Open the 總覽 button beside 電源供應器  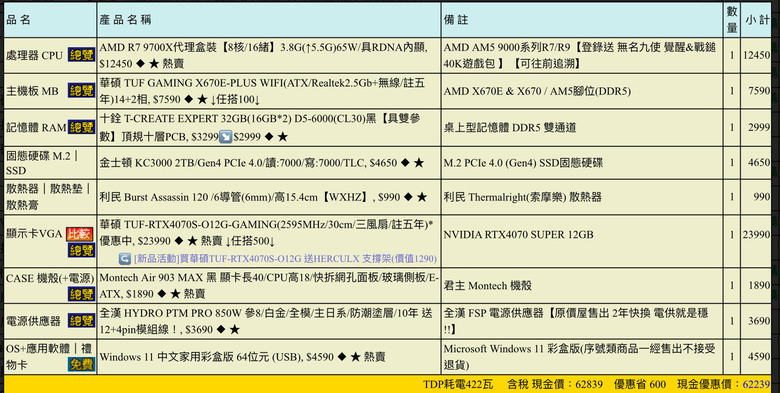click(81, 321)
